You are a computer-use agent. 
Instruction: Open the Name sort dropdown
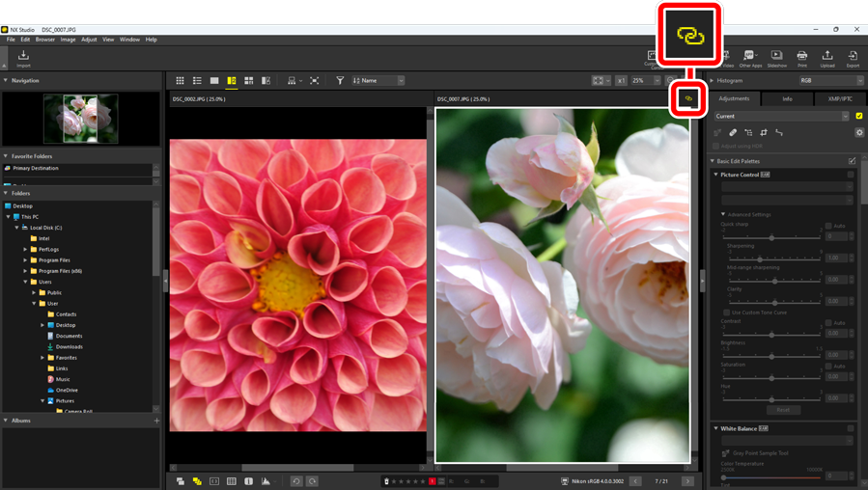click(x=378, y=81)
